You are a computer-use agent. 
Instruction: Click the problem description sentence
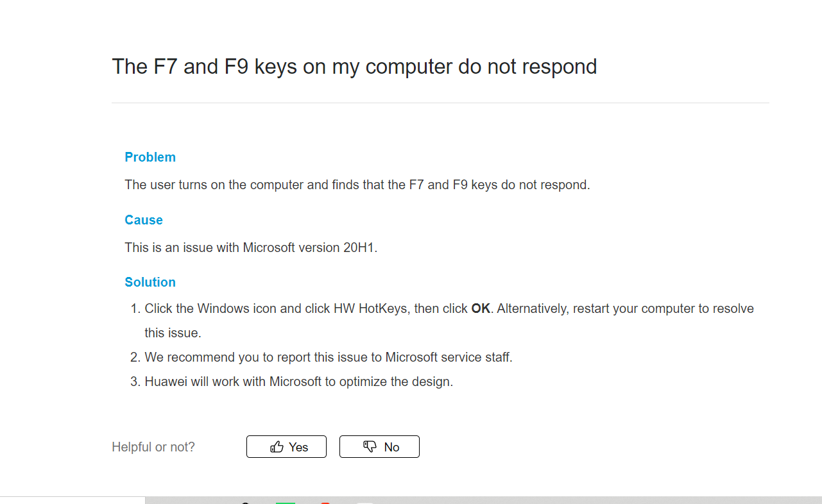357,185
